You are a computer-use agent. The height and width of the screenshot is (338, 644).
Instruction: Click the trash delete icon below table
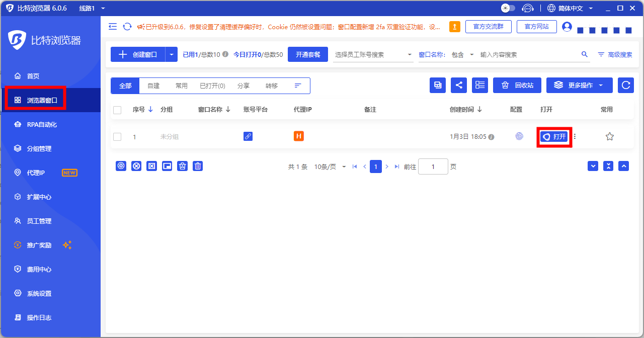pyautogui.click(x=198, y=166)
